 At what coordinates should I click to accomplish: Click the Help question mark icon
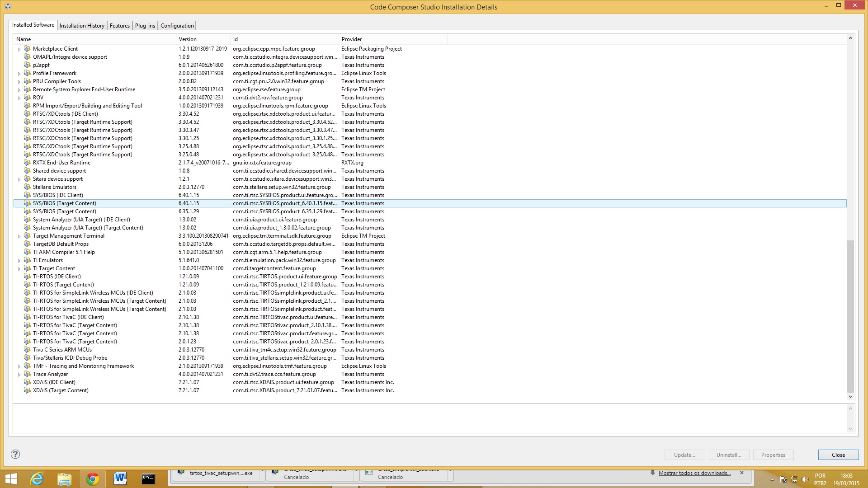point(15,455)
